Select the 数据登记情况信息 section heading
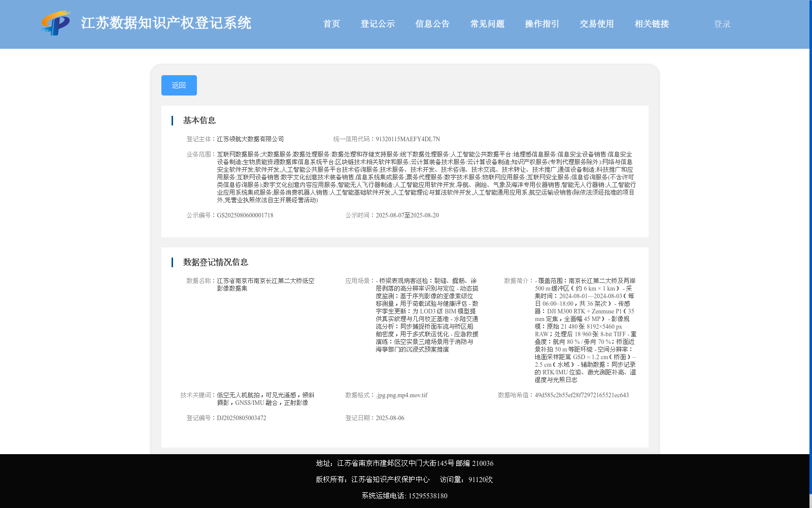Screen dimensions: 812x508 click(216, 262)
